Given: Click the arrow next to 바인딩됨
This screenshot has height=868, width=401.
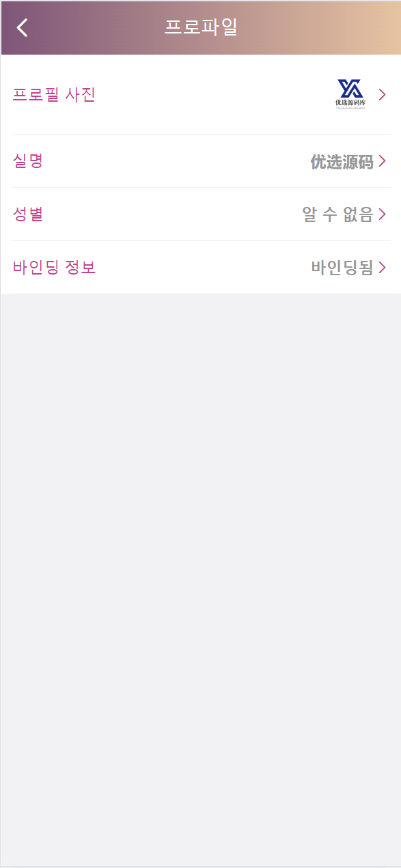Looking at the screenshot, I should click(382, 268).
